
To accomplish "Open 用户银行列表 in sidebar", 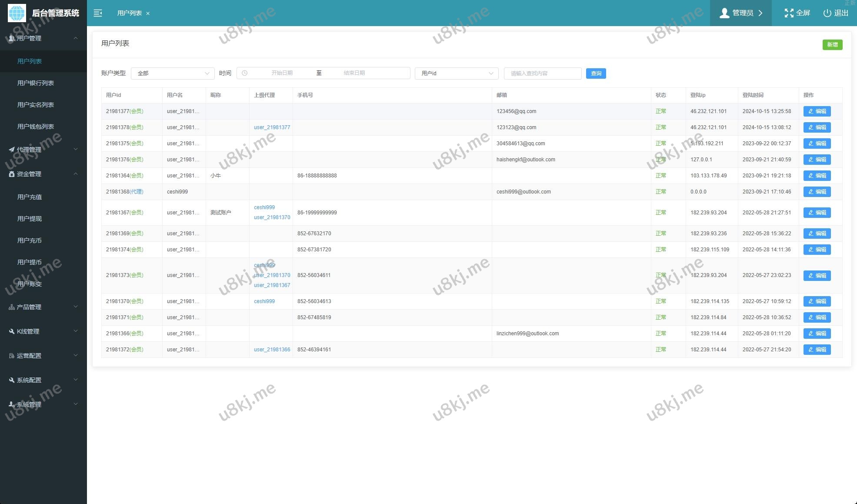I will pos(36,83).
